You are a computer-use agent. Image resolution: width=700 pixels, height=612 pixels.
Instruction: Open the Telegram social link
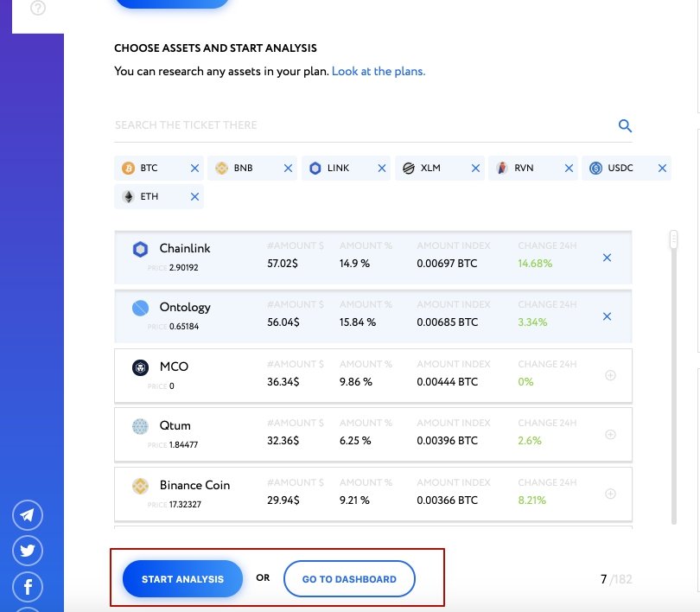[28, 515]
